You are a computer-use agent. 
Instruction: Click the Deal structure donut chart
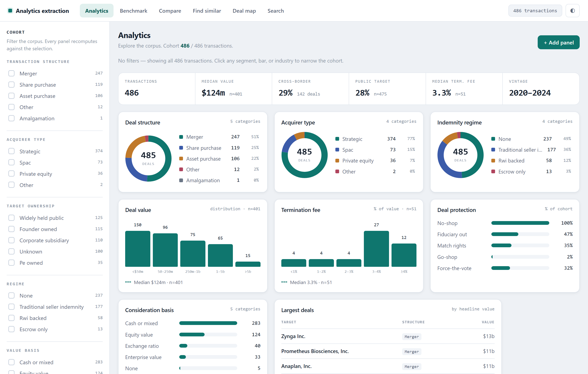(x=148, y=158)
